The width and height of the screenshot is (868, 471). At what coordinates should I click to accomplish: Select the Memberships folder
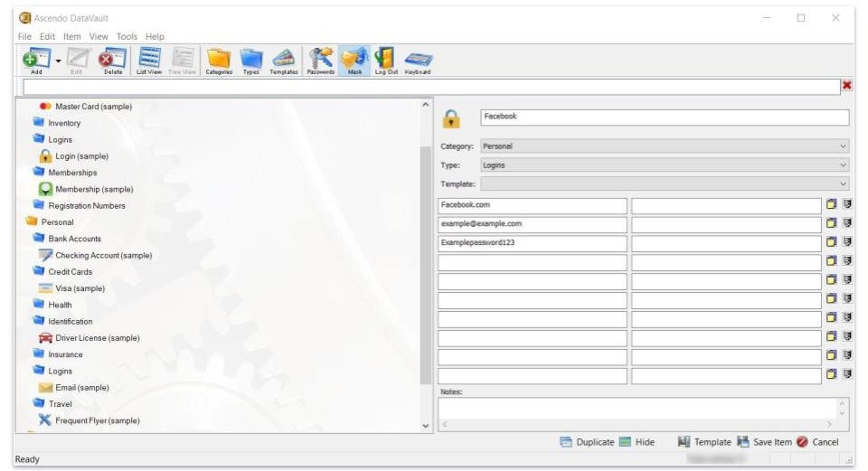pyautogui.click(x=65, y=173)
